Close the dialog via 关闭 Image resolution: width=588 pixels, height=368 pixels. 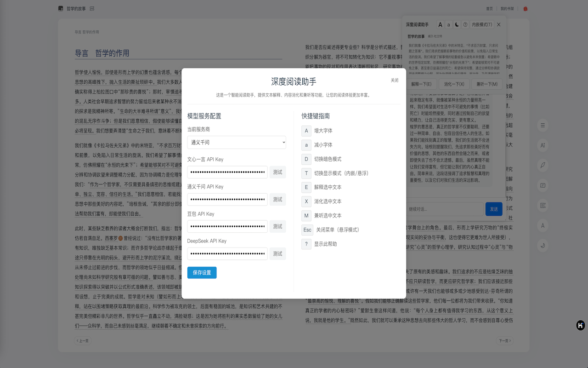395,80
